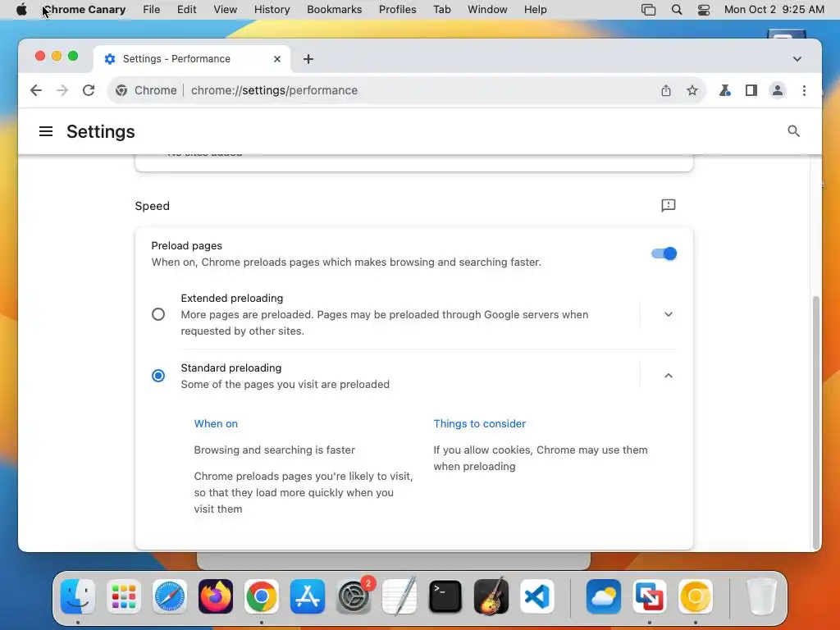Open Chrome Labs flask icon
840x630 pixels.
[x=725, y=90]
